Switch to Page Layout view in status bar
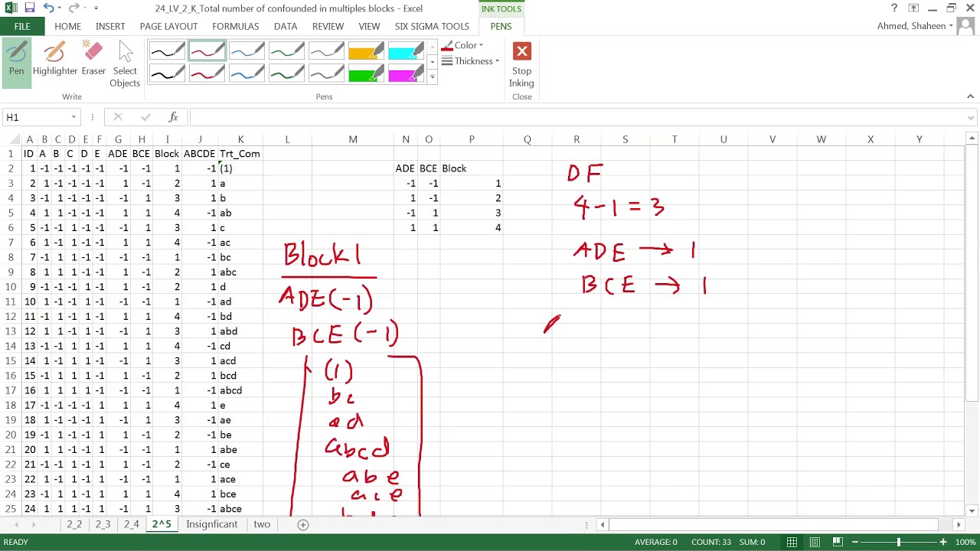This screenshot has width=980, height=551. (x=815, y=542)
